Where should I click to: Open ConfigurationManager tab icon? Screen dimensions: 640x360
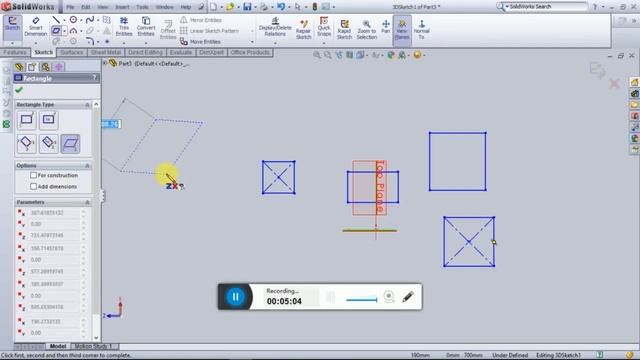pyautogui.click(x=45, y=67)
